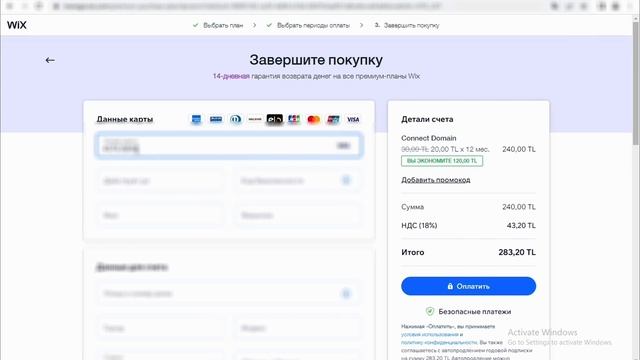This screenshot has height=360, width=640.
Task: Focus the card number input field
Action: point(229,146)
